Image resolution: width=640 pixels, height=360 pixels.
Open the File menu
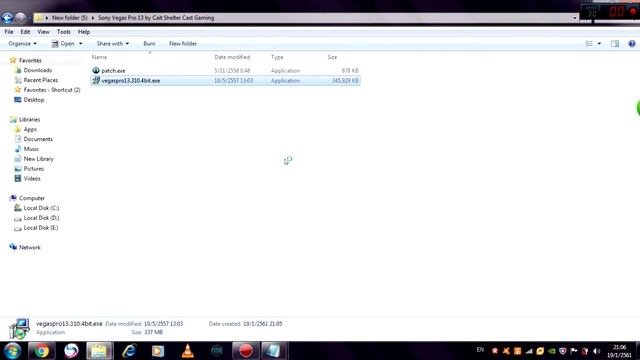pyautogui.click(x=9, y=32)
